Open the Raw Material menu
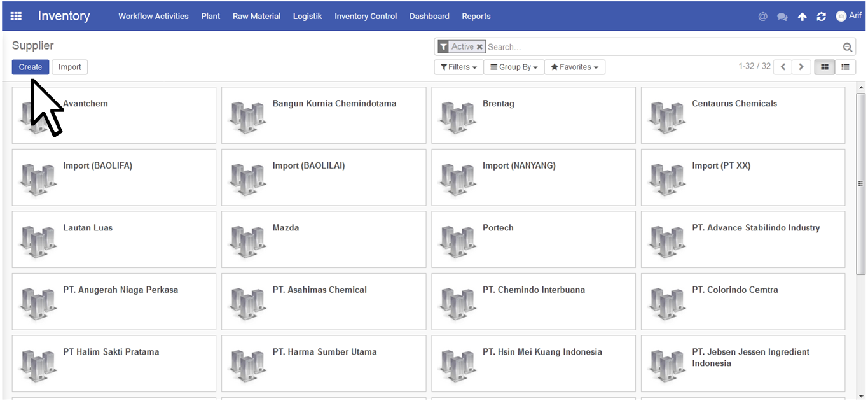Viewport: 868px width, 401px height. coord(256,17)
